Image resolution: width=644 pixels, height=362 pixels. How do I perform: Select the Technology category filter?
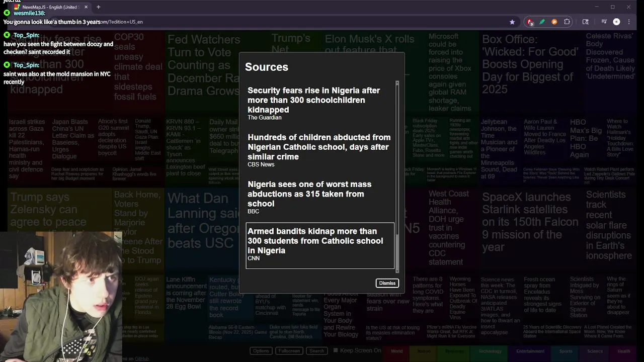490,351
